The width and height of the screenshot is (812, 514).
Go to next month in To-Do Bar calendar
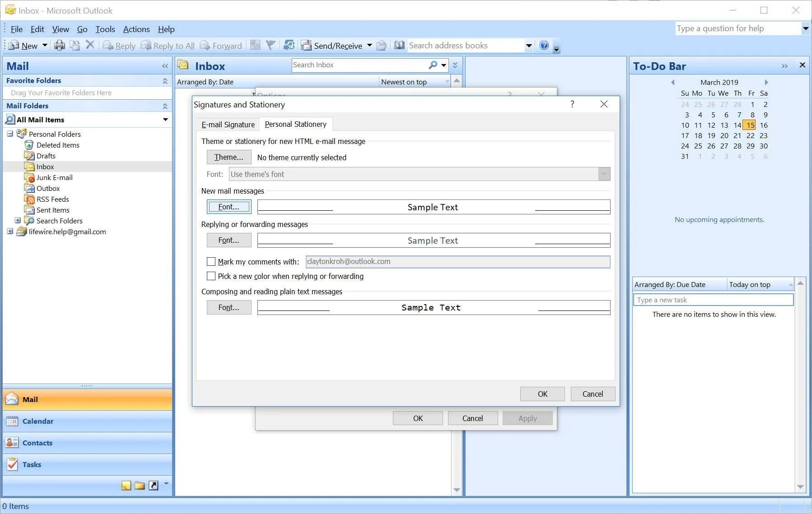point(766,82)
